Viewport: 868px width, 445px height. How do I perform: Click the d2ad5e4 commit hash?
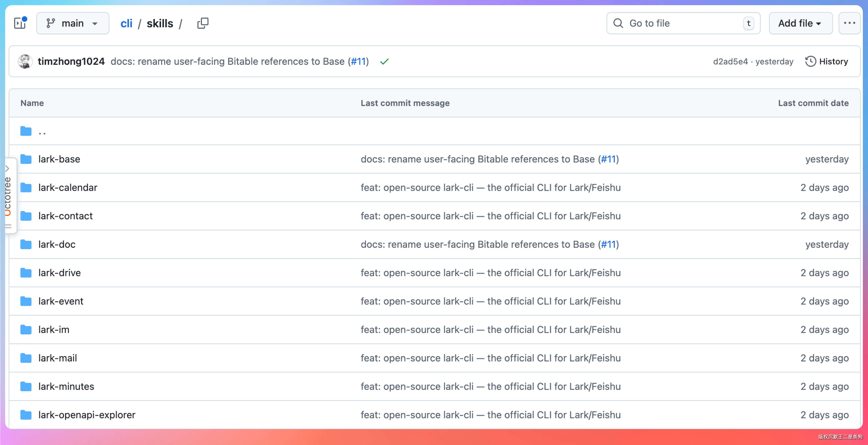(730, 61)
